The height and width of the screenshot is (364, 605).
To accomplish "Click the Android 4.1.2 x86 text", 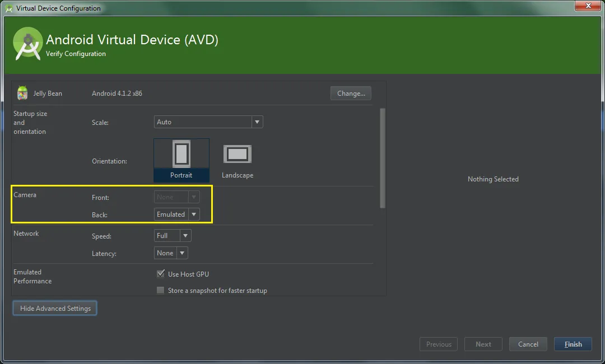I will [x=117, y=94].
